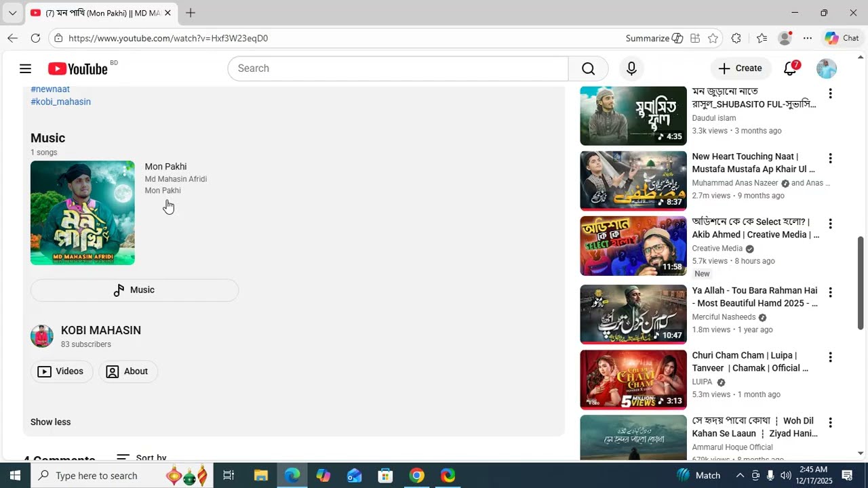
Task: View site information icon in address bar
Action: (59, 38)
